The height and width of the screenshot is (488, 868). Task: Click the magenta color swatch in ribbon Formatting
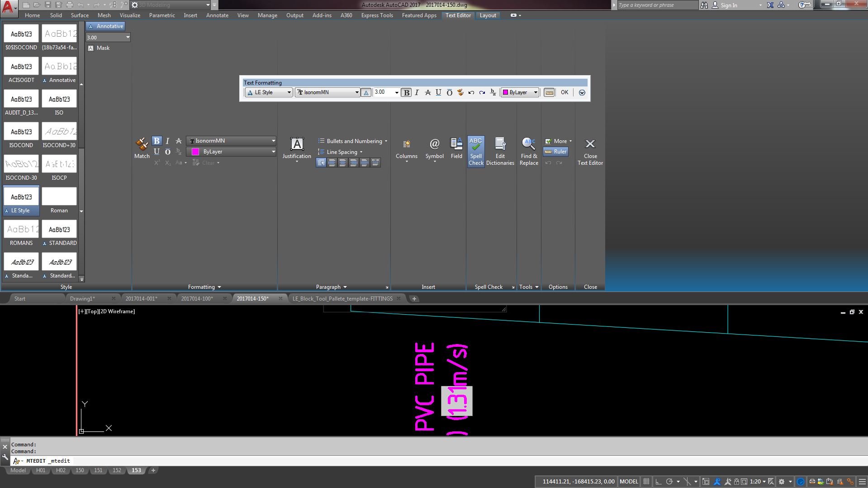click(x=195, y=152)
